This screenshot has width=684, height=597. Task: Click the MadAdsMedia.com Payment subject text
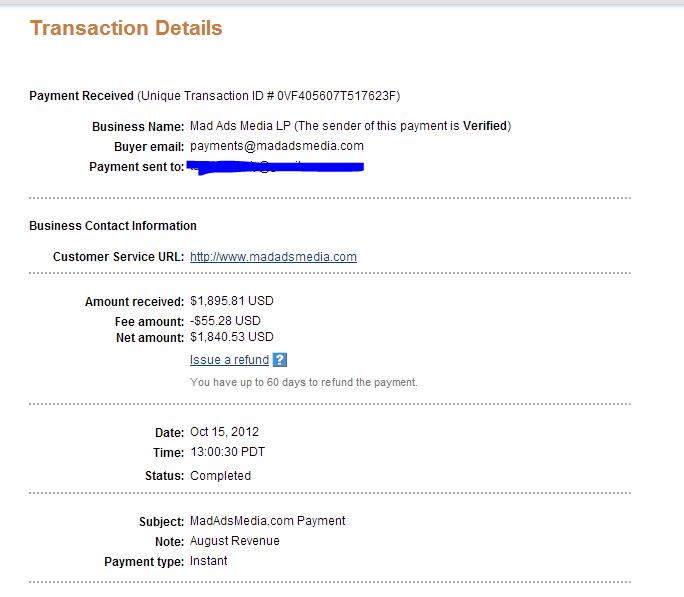[x=267, y=521]
